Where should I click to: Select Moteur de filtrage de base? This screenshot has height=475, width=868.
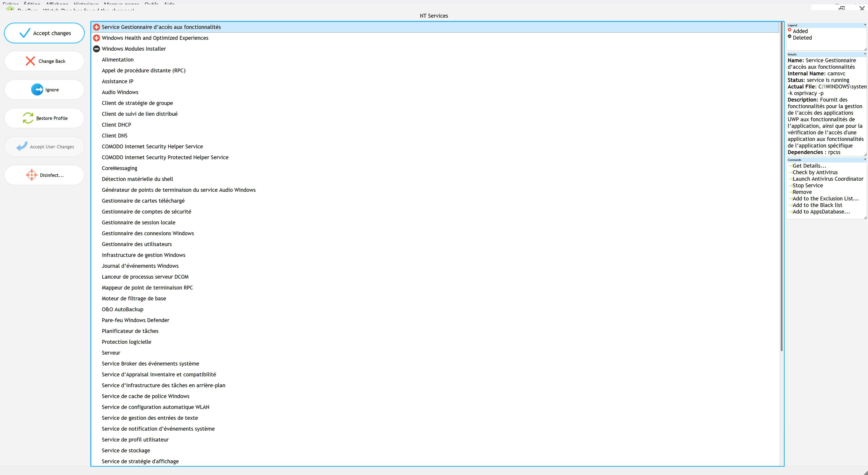pos(134,298)
